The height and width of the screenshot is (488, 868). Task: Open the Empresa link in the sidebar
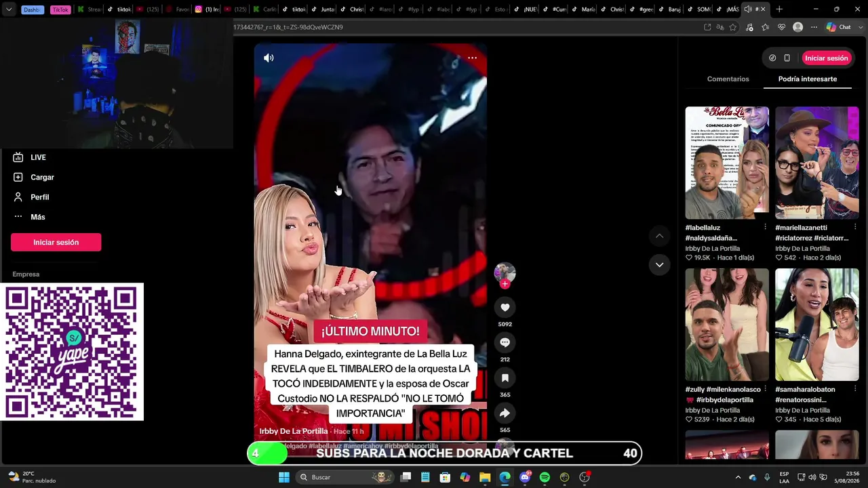point(26,274)
